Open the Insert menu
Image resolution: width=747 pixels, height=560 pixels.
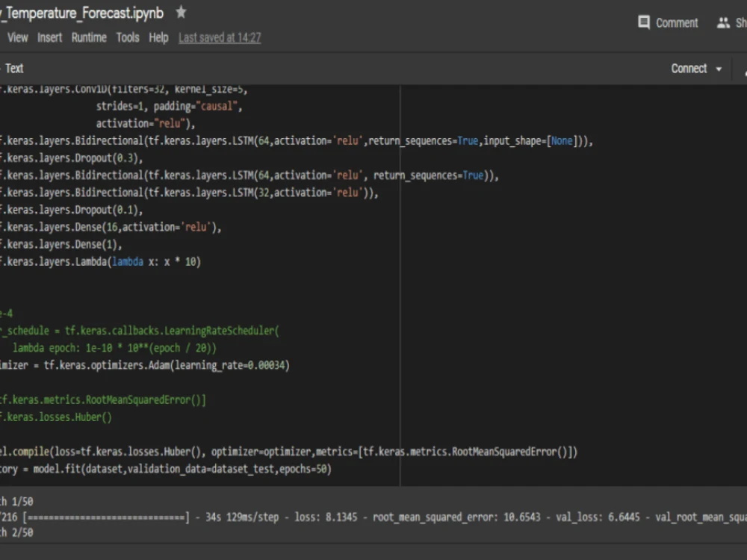[x=50, y=37]
